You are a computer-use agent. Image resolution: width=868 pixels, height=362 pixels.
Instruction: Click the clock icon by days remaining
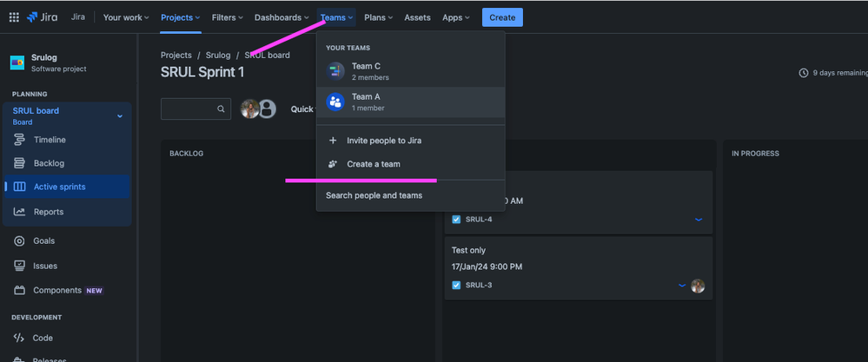point(803,73)
